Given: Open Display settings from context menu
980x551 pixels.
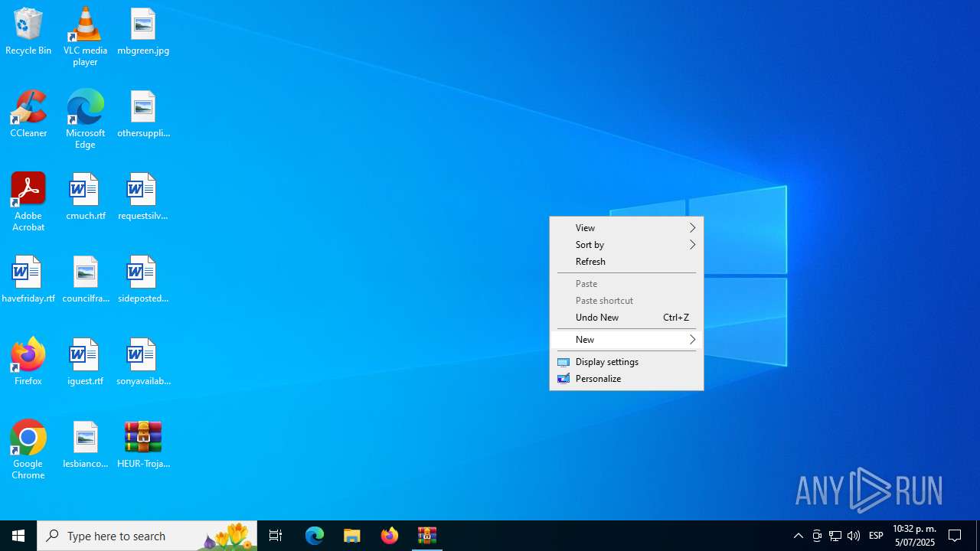Looking at the screenshot, I should (626, 362).
